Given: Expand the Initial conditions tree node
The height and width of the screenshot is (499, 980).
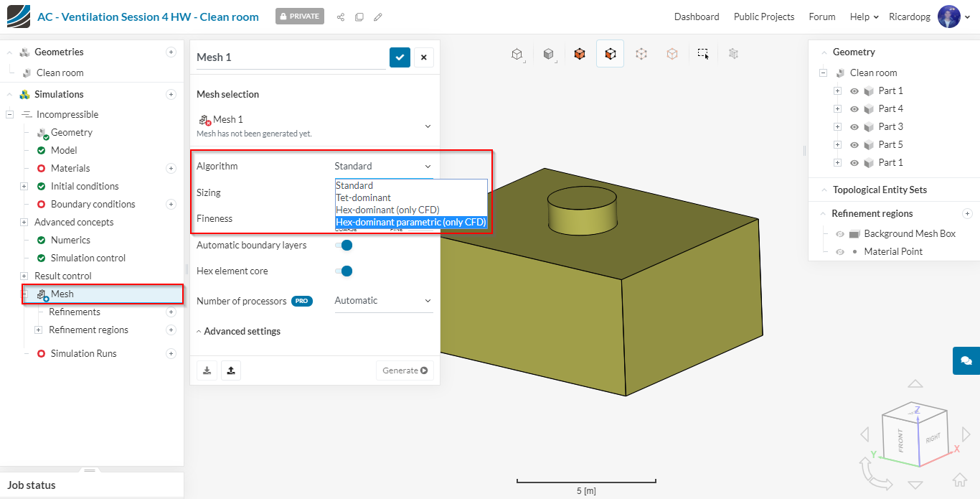Looking at the screenshot, I should (x=24, y=186).
